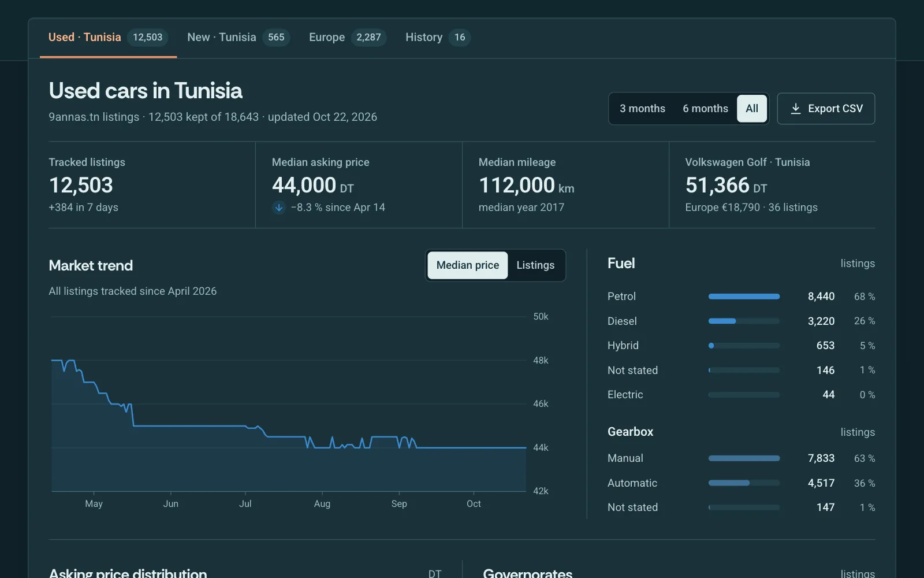Image resolution: width=924 pixels, height=578 pixels.
Task: Click the 12,503 badge on Used tab
Action: pyautogui.click(x=148, y=38)
